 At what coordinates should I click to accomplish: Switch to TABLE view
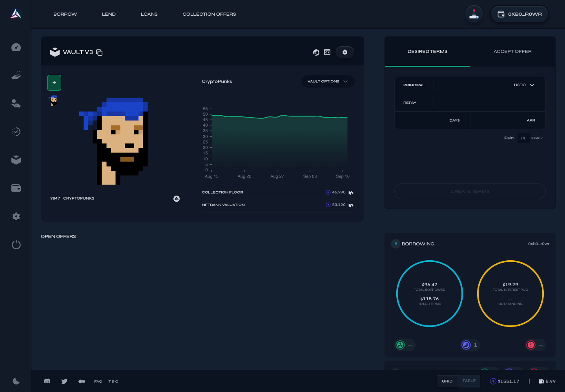(x=469, y=381)
